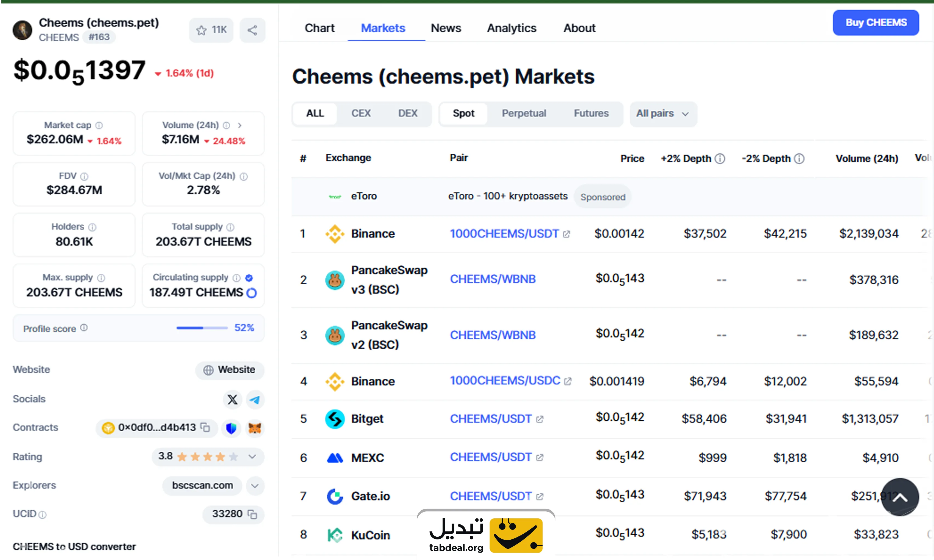Add Cheems to watchlist with star icon
This screenshot has height=560, width=934.
tap(211, 30)
